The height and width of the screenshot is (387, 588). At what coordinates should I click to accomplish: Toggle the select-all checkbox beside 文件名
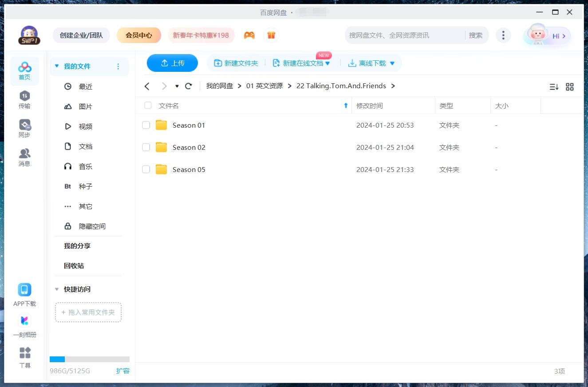148,106
